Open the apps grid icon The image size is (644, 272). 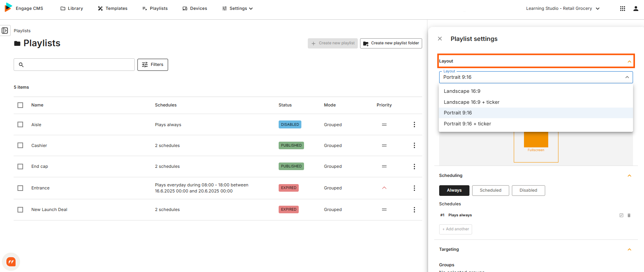pos(622,8)
